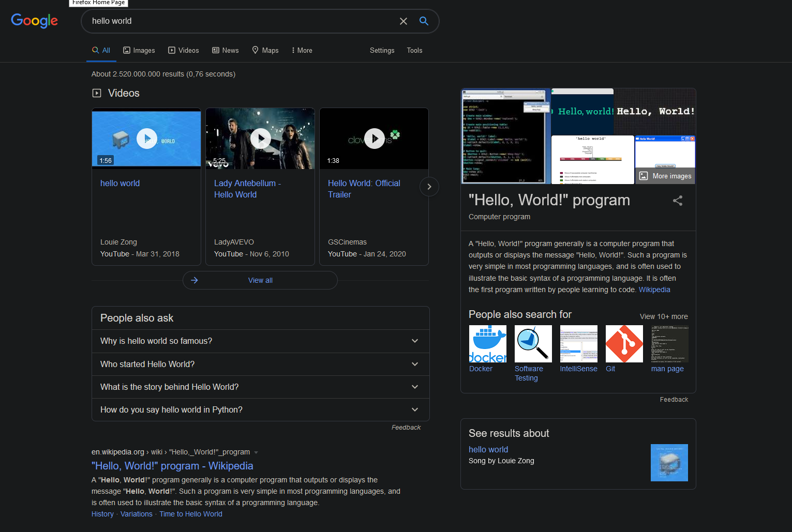Click the man page thumbnail image
This screenshot has width=792, height=532.
pyautogui.click(x=670, y=344)
